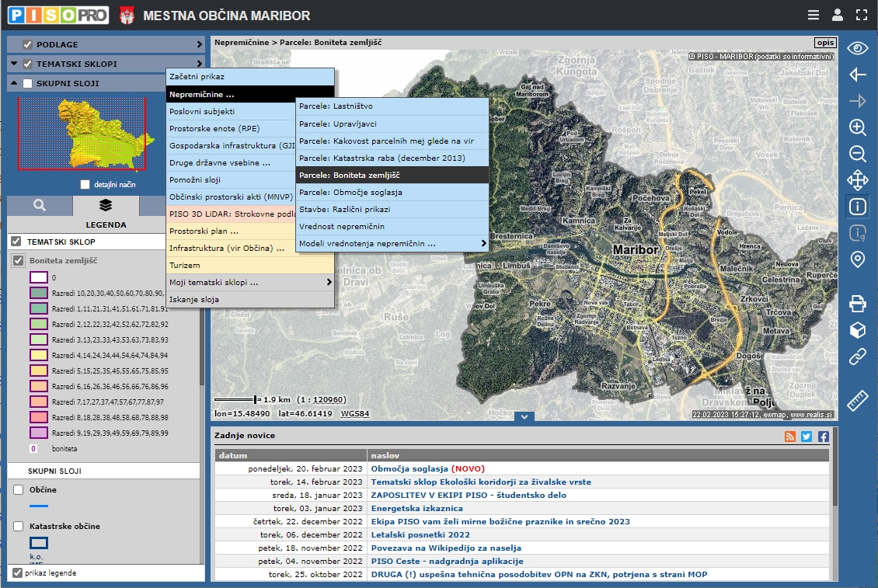Viewport: 878px width, 588px height.
Task: Expand the PODLAGE panel section
Action: (x=200, y=45)
